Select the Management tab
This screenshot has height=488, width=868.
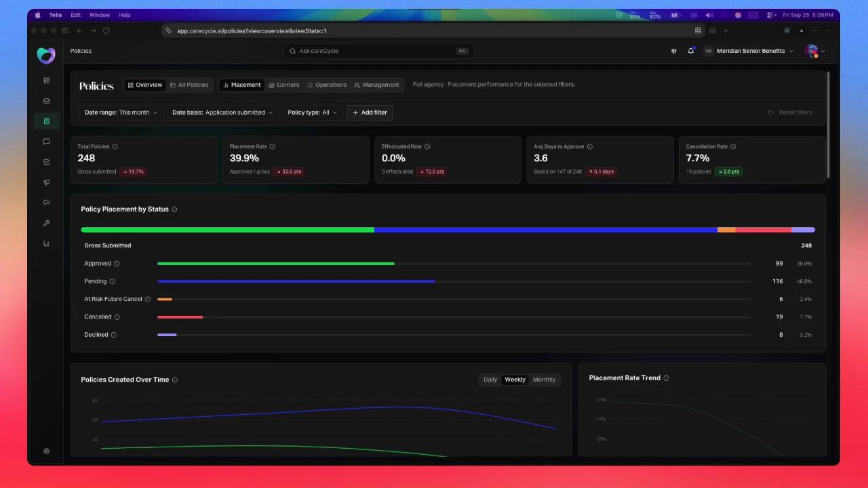pos(376,85)
